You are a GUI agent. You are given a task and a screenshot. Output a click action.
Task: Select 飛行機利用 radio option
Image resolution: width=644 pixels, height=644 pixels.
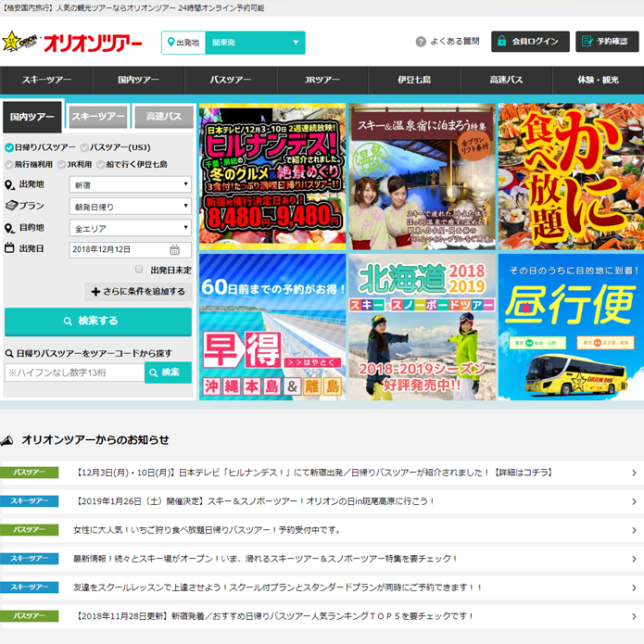coord(9,165)
